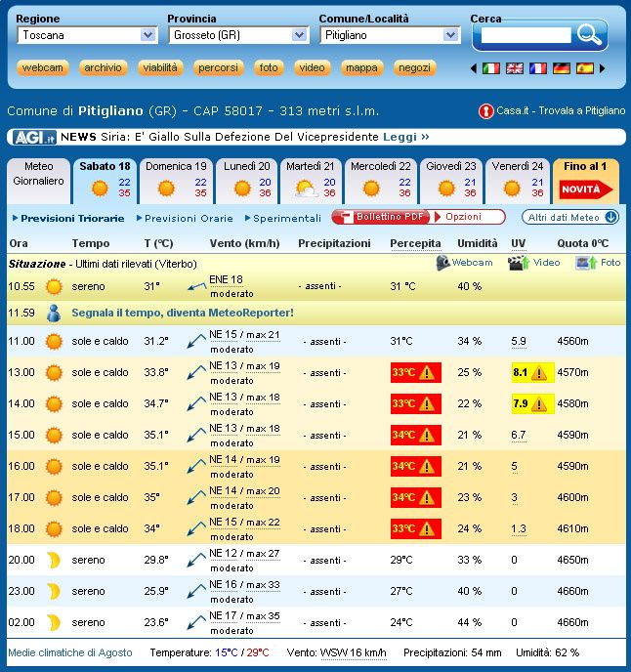Click the percorsi button
The height and width of the screenshot is (672, 631).
click(x=218, y=67)
